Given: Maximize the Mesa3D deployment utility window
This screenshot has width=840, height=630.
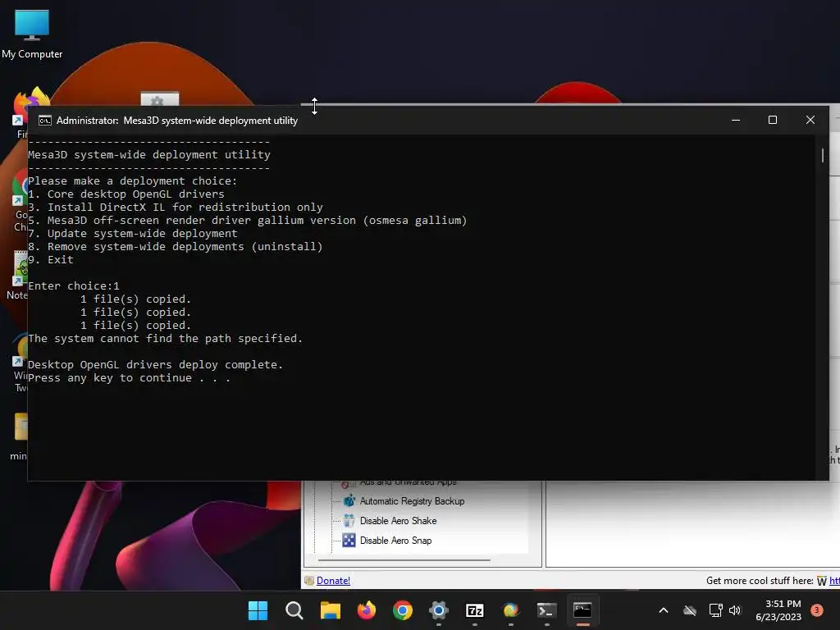Looking at the screenshot, I should pyautogui.click(x=773, y=120).
